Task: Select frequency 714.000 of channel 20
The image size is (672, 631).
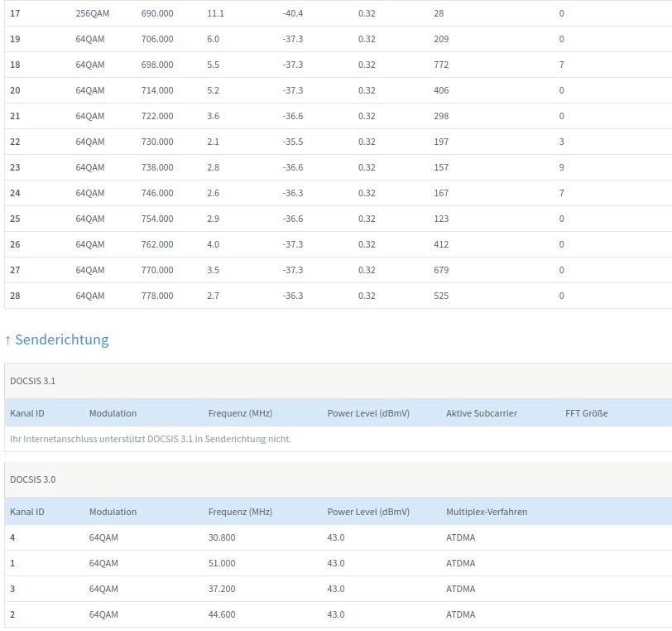Action: coord(157,90)
